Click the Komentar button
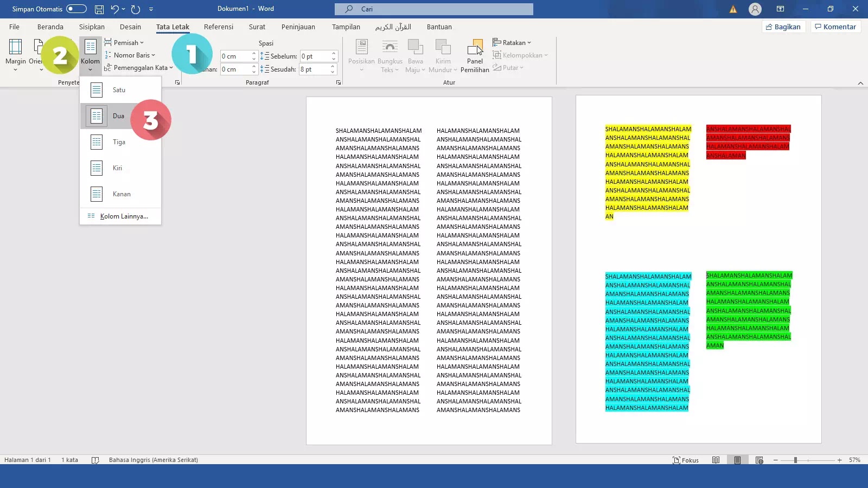The width and height of the screenshot is (868, 488). (x=836, y=27)
